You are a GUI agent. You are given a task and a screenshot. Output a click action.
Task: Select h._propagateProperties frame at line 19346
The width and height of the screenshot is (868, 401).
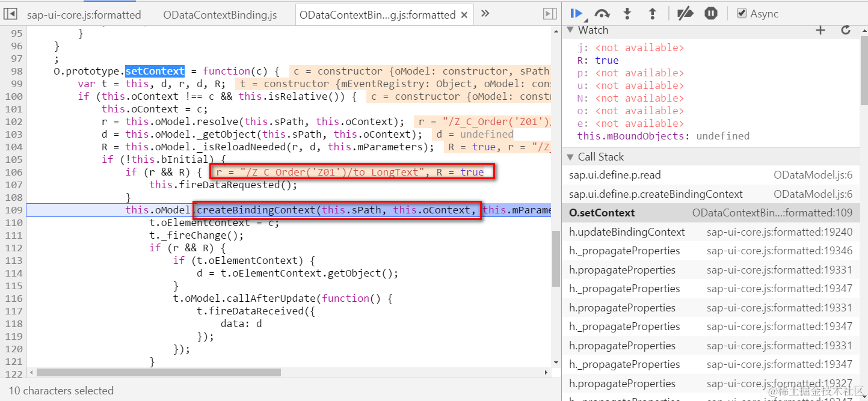coord(711,251)
